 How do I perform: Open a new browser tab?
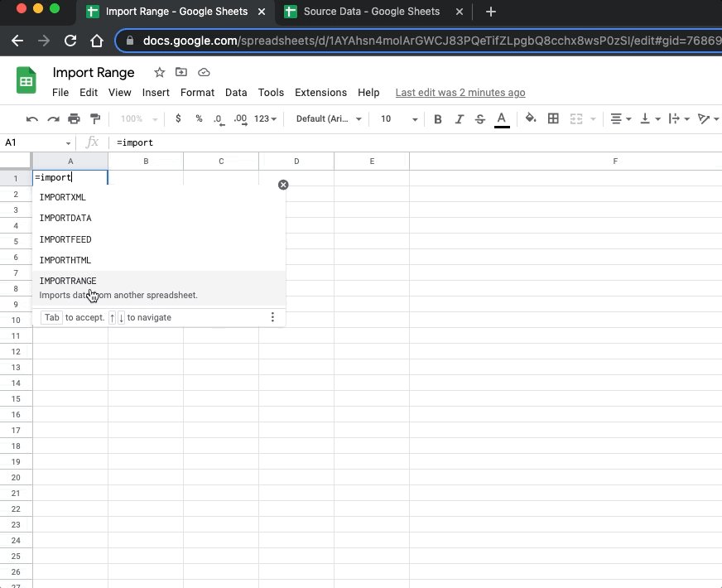(491, 12)
